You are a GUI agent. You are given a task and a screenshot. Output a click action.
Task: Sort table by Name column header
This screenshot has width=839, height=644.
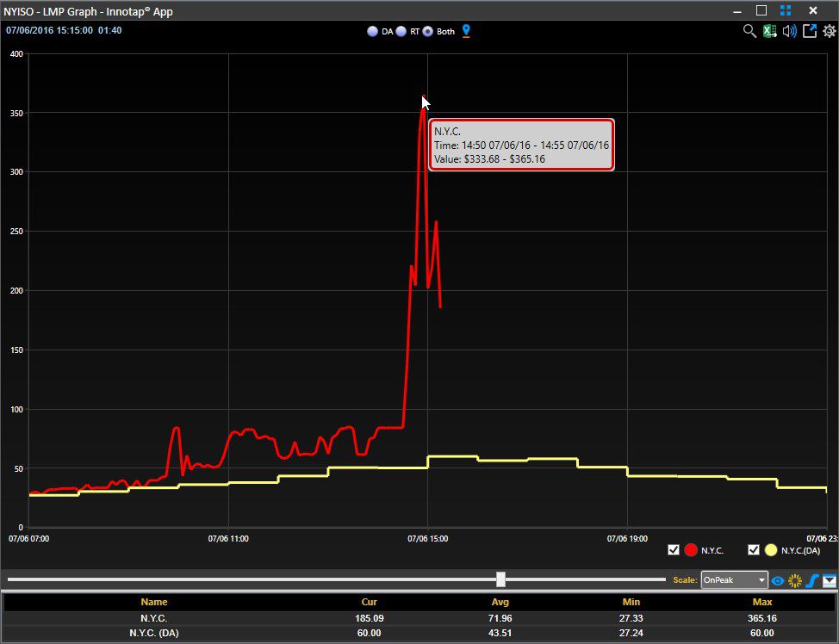(154, 602)
